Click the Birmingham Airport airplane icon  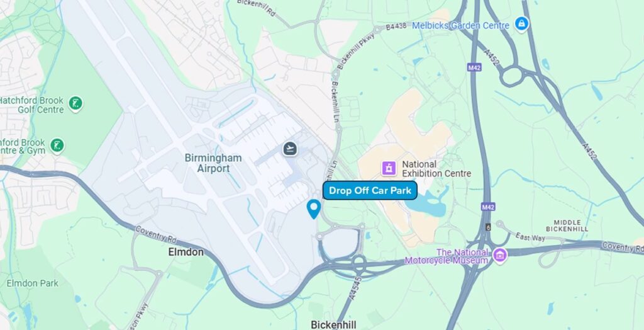(290, 149)
